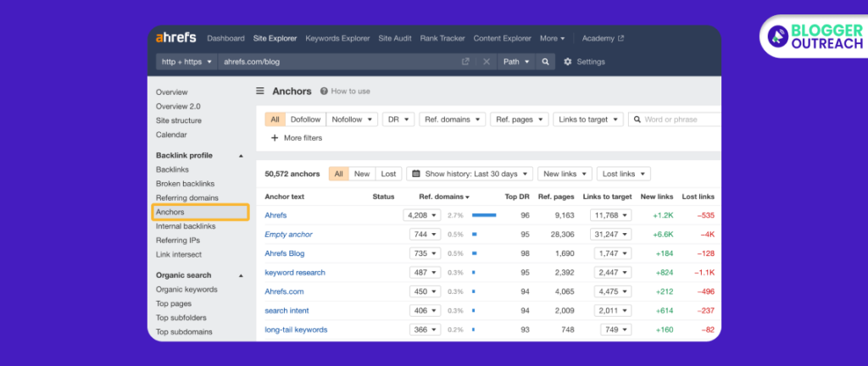Expand the 4,208 ref. domains dropdown
This screenshot has height=366, width=868.
point(422,215)
